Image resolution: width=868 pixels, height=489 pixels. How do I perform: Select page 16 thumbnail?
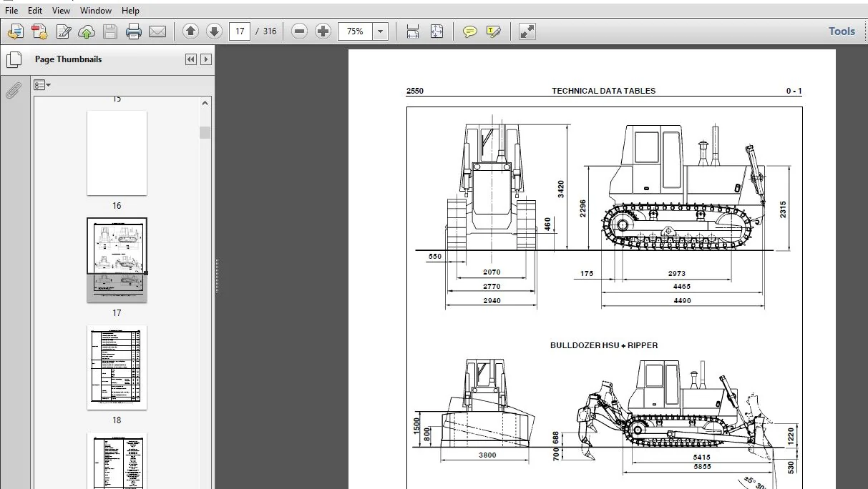tap(117, 153)
